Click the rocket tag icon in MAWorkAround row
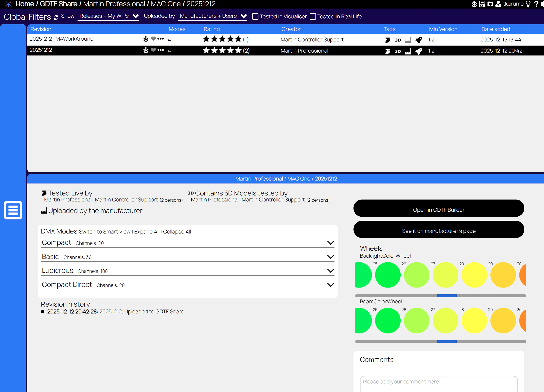544x392 pixels. pos(419,40)
